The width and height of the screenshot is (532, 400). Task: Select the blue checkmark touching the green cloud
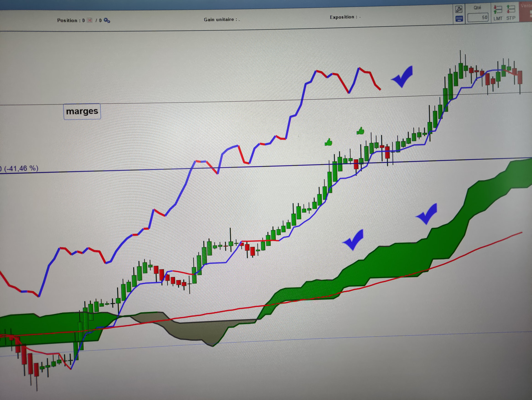coord(427,214)
